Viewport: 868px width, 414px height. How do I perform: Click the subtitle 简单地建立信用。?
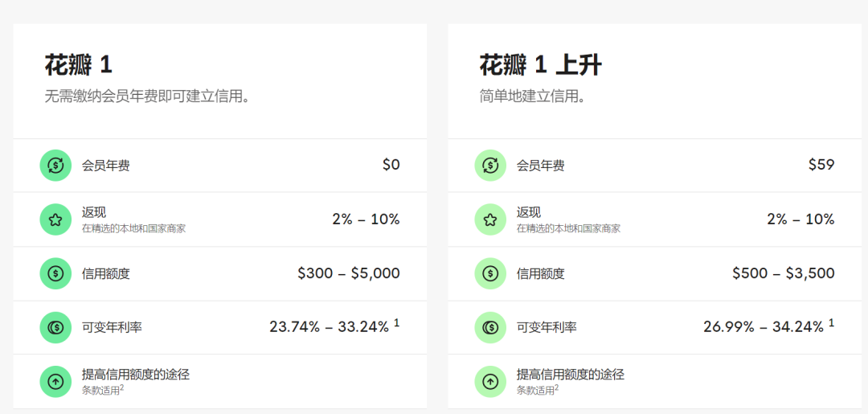(533, 96)
